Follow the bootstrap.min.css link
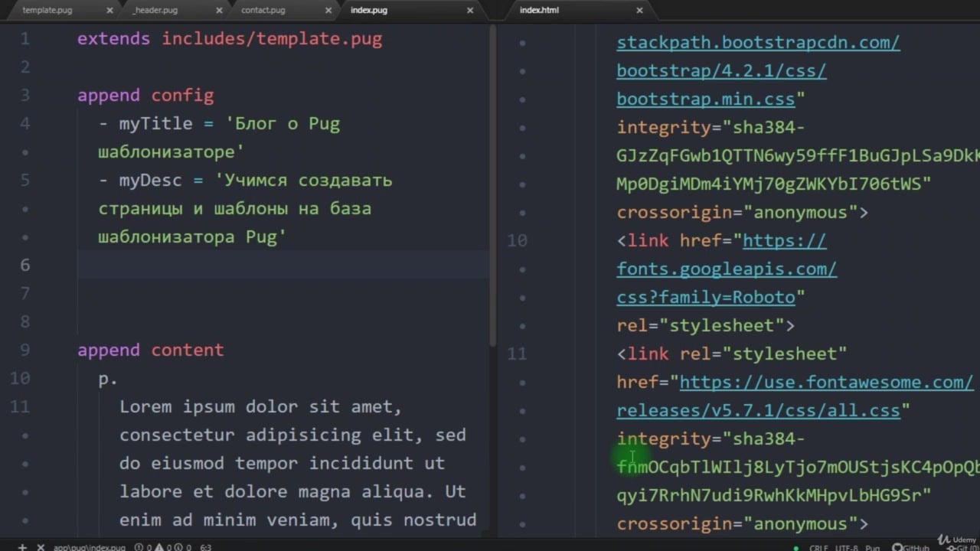980x551 pixels. point(706,99)
